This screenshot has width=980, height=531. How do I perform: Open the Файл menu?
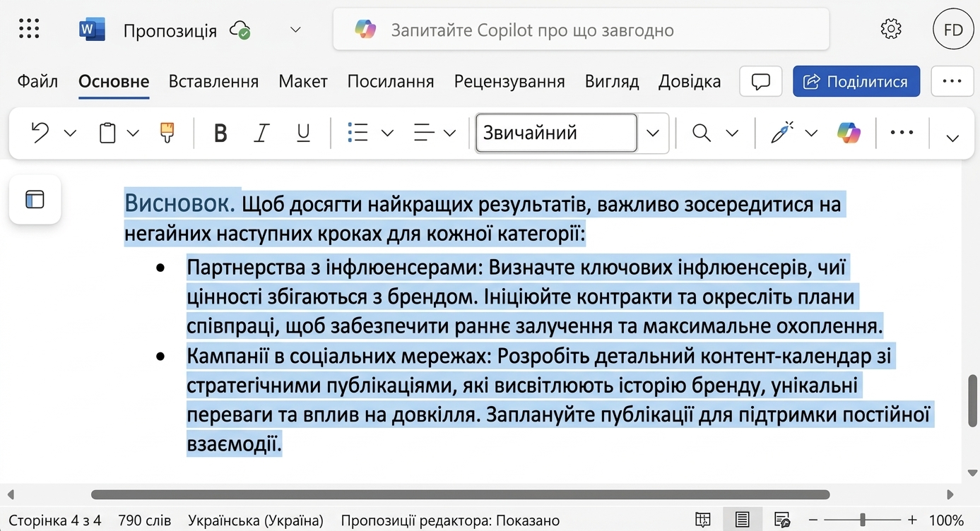coord(37,81)
